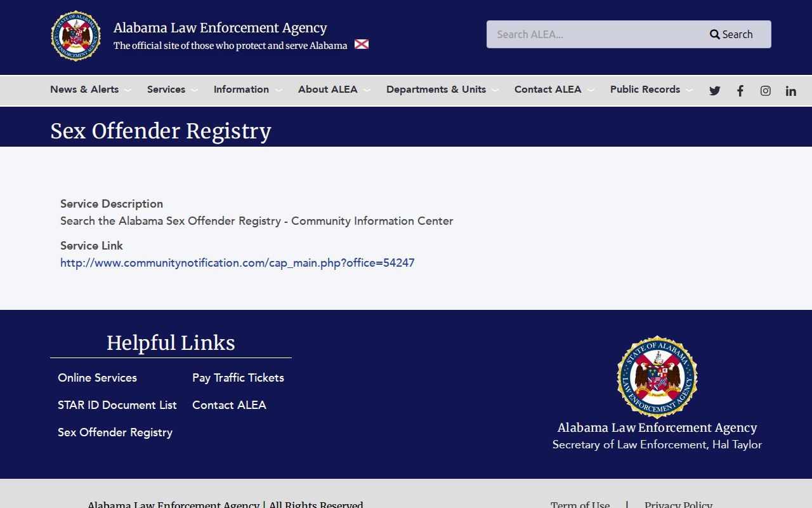Expand the News & Alerts menu

[x=91, y=90]
